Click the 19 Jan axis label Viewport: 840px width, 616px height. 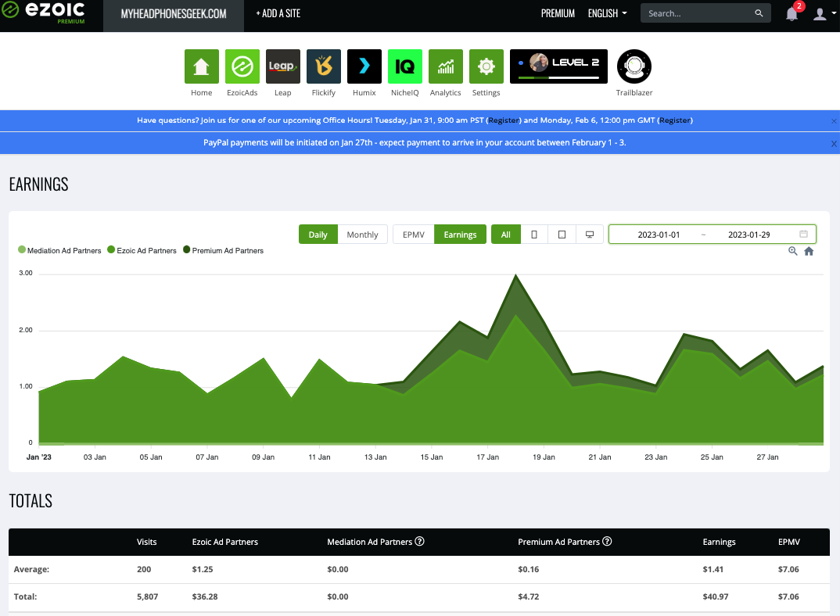[544, 457]
